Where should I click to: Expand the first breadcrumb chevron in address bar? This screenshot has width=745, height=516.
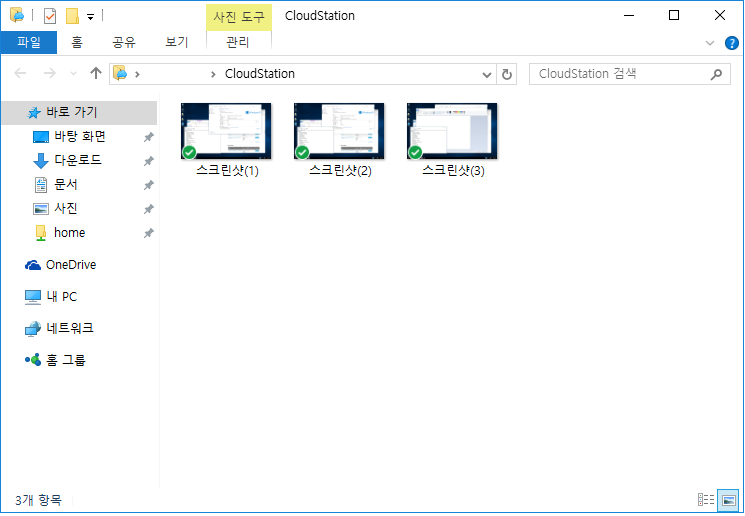tap(137, 74)
